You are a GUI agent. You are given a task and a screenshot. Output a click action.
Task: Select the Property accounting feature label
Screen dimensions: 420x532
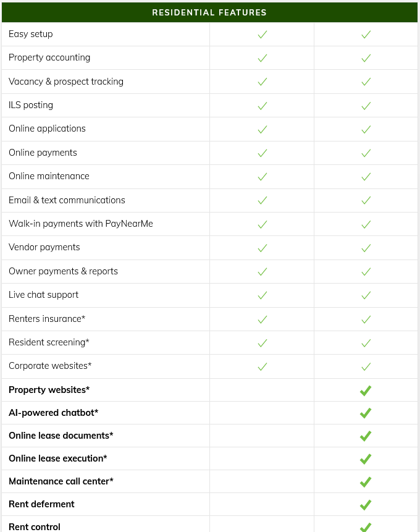coord(49,57)
